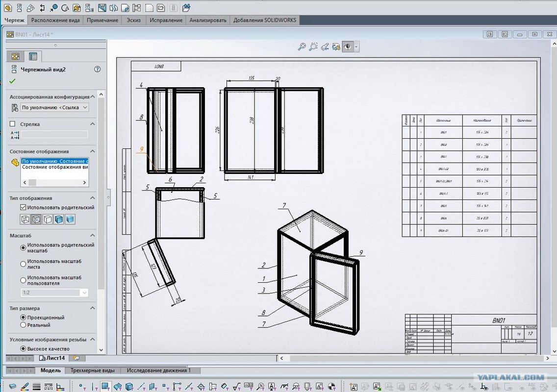Click the Model View icon in the drawing toolbar
This screenshot has height=392, width=557.
point(8,7)
